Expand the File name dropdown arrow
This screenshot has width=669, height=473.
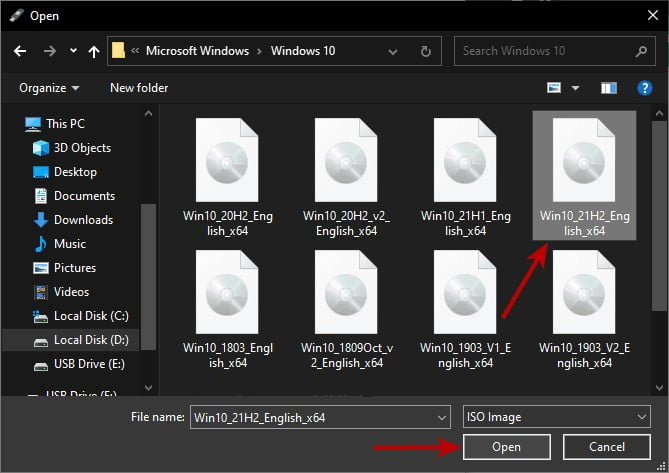pos(442,418)
